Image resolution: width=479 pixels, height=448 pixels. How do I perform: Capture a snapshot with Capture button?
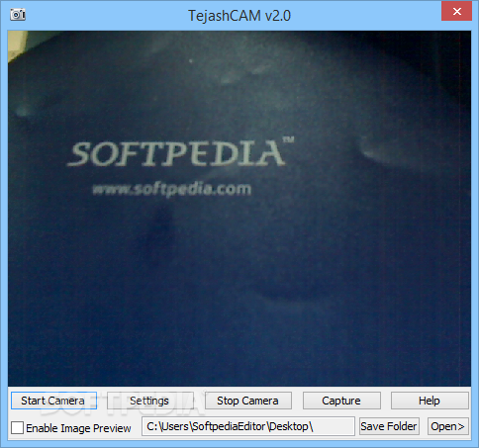click(341, 401)
